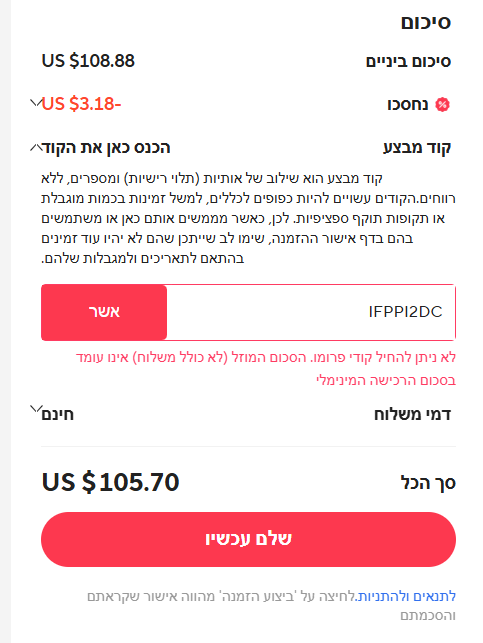Click the נחסכו savings label

[x=408, y=105]
